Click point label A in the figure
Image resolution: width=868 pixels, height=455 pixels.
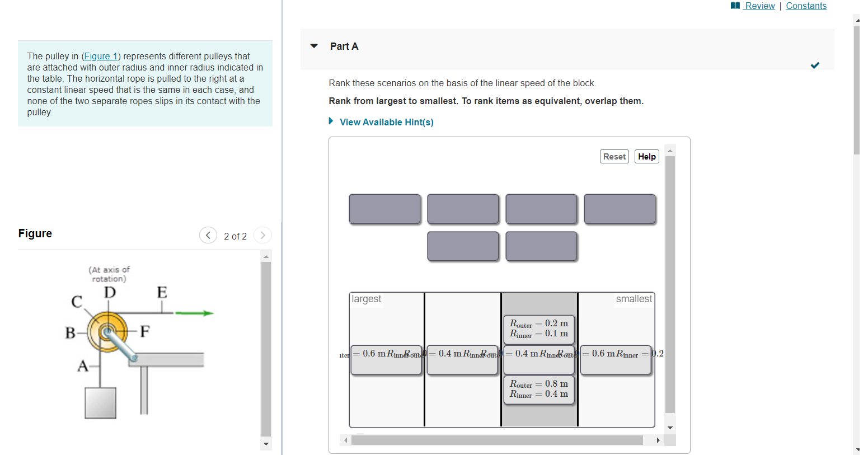click(x=83, y=367)
